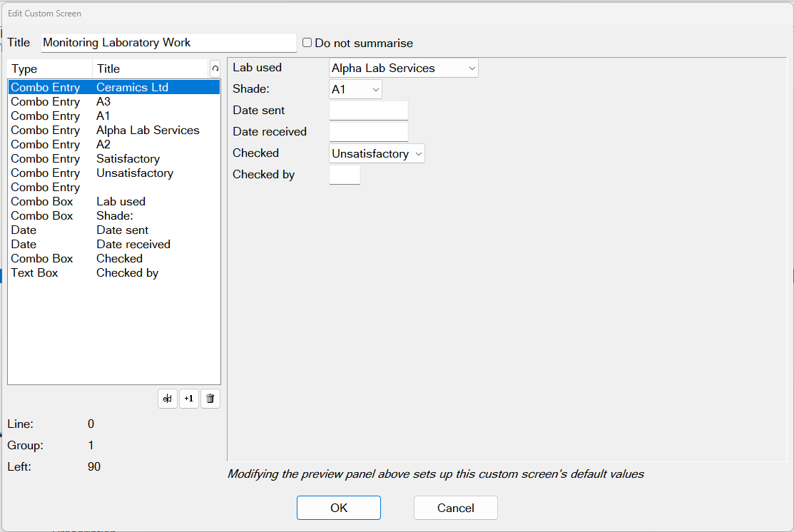Click inside the Title input field

click(x=168, y=43)
